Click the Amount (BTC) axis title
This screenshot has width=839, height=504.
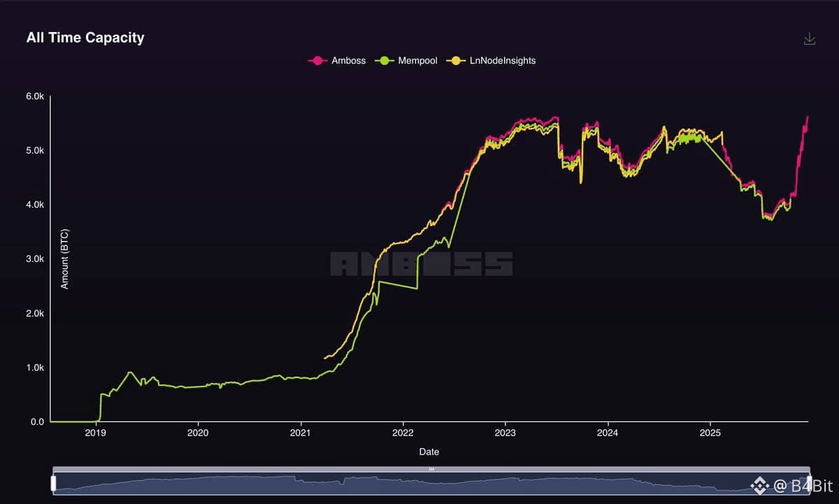tap(65, 259)
